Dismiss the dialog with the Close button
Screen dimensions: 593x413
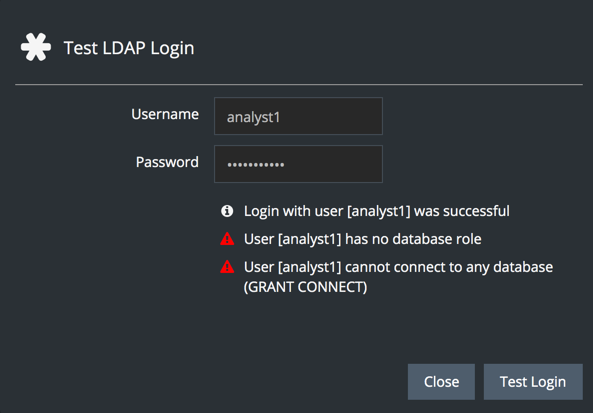tap(441, 382)
